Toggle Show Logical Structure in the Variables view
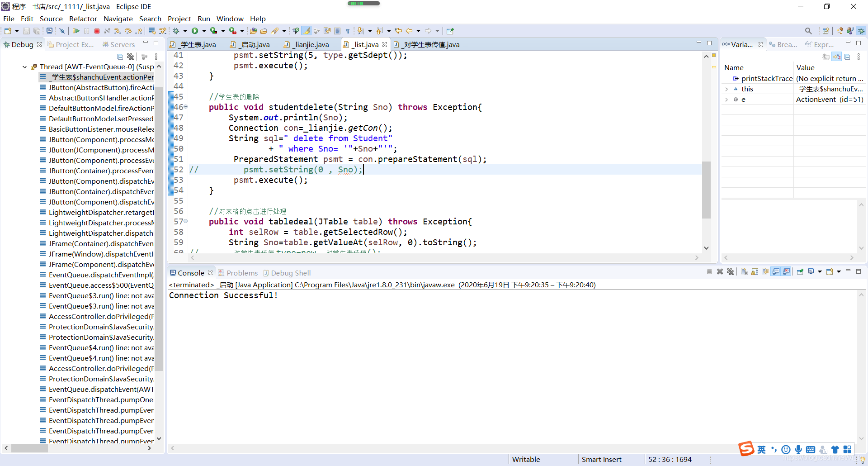Screen dimensions: 868x466 click(x=837, y=57)
